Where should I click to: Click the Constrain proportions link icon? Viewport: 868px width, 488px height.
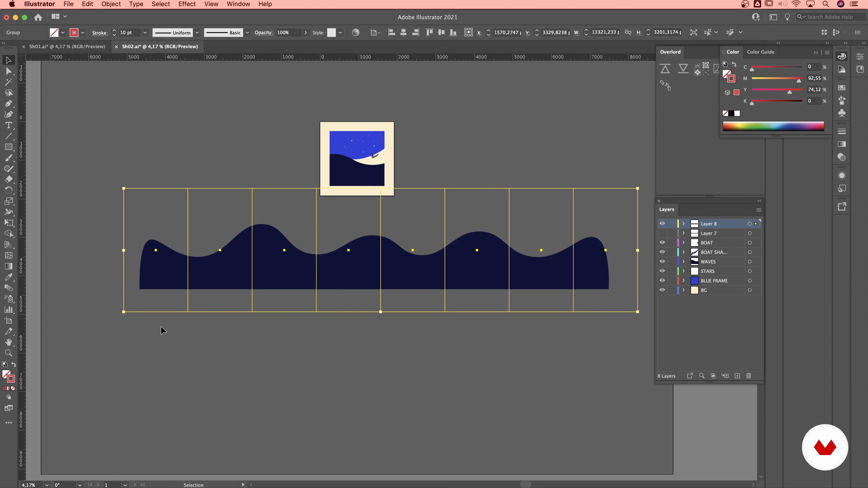coord(628,32)
